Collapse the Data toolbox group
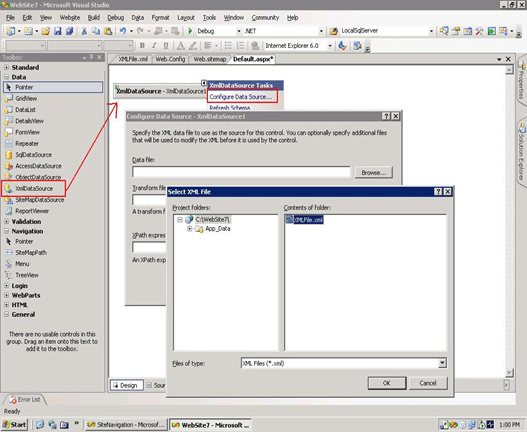 (6, 77)
